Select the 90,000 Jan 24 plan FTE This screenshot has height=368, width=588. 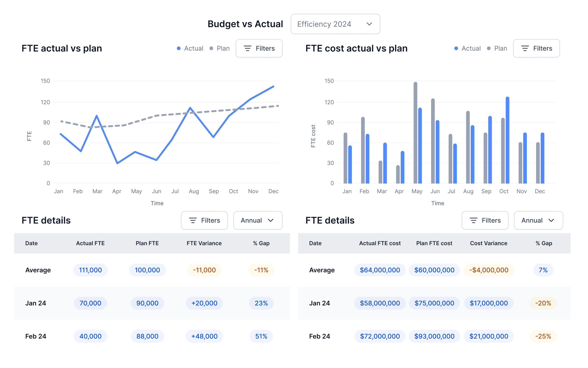tap(147, 303)
